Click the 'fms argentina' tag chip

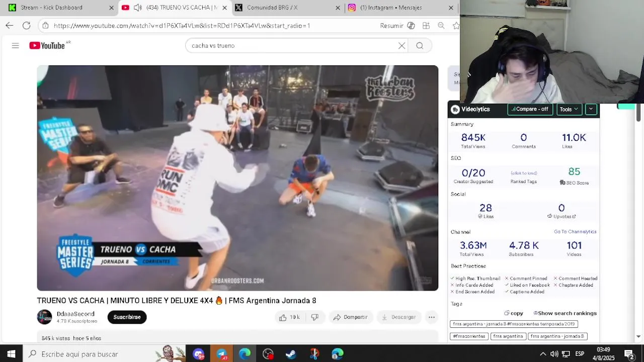[x=507, y=336]
